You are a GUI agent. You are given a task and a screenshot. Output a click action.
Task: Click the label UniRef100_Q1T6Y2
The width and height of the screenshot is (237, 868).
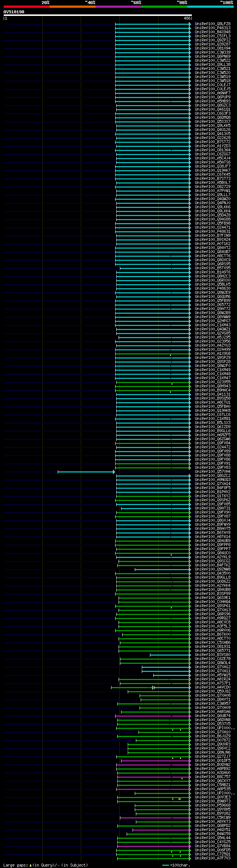(213, 496)
